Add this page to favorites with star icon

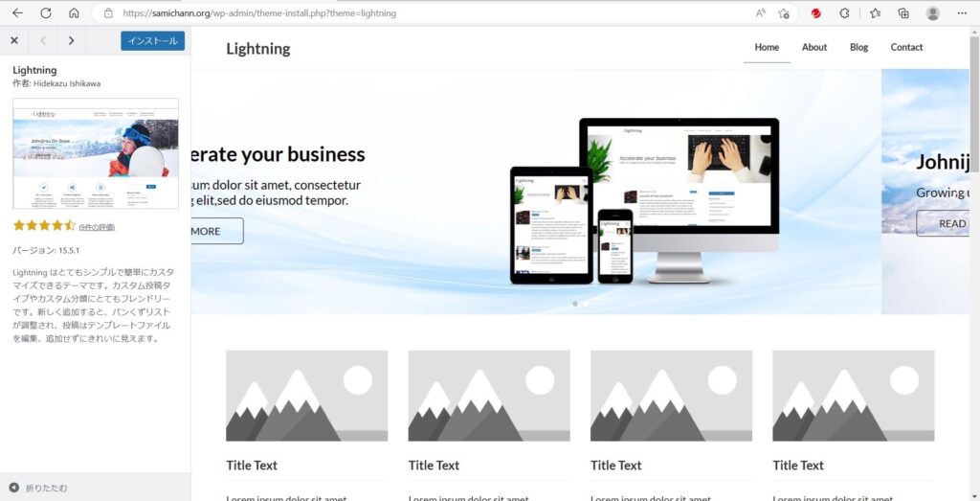(785, 13)
